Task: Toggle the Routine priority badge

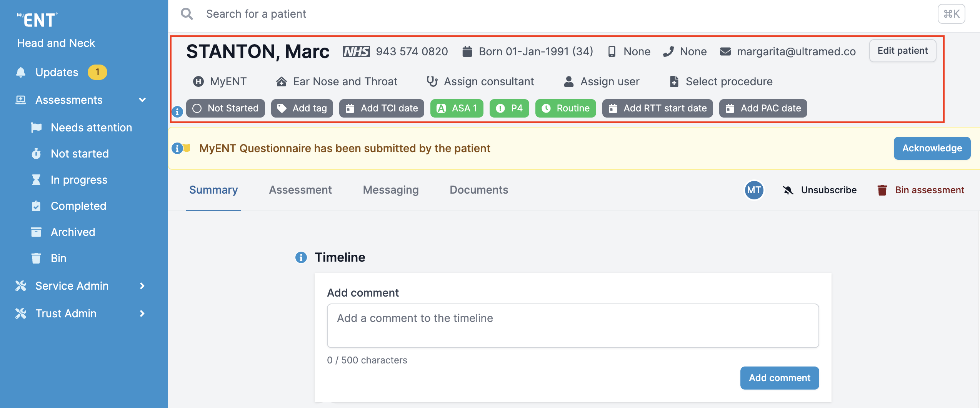Action: pyautogui.click(x=565, y=108)
